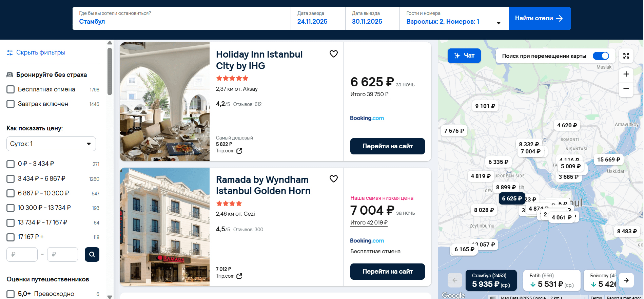
Task: Select the Istanbul average price card
Action: tap(491, 280)
